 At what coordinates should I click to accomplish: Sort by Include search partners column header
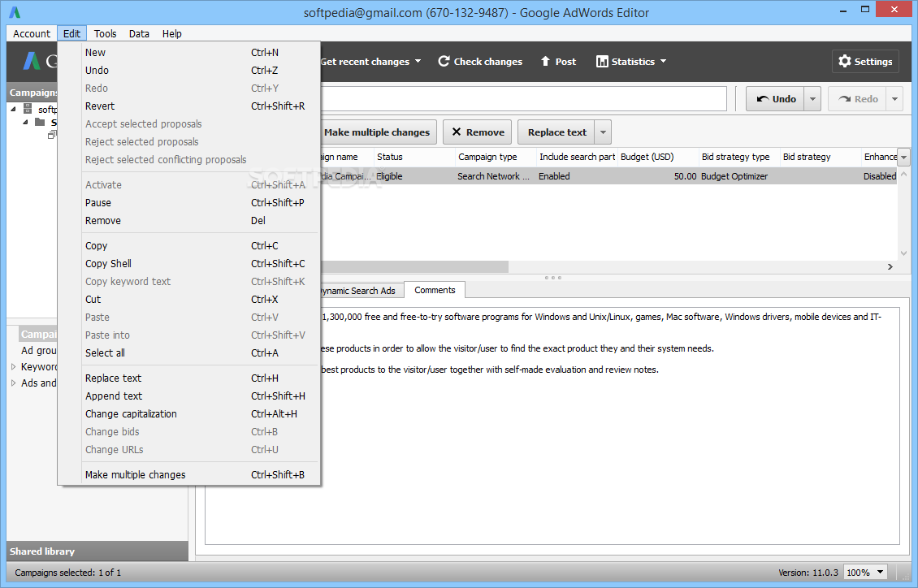[x=578, y=157]
